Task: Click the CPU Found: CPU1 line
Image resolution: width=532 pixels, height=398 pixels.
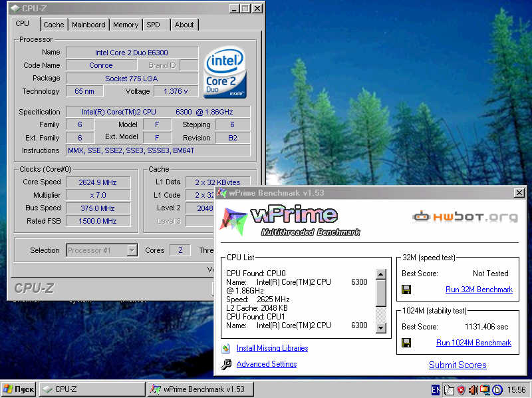Action: [256, 317]
